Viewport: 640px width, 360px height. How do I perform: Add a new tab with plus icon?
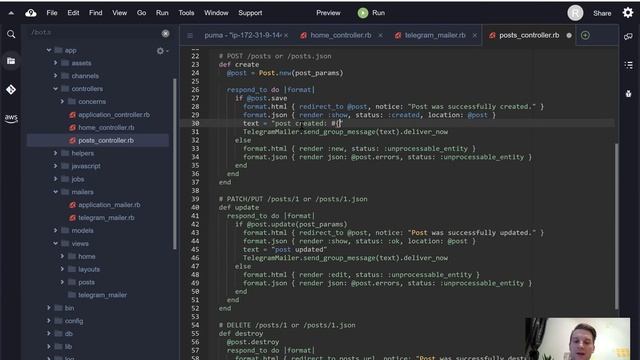pos(585,35)
